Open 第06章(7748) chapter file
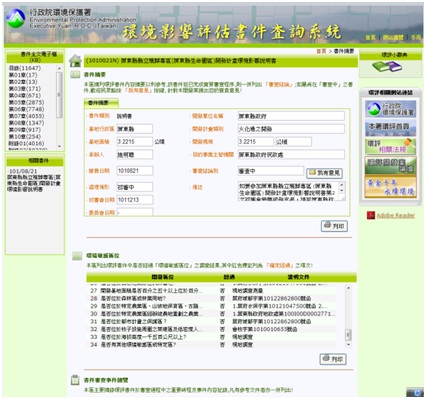426x399 pixels. (26, 109)
